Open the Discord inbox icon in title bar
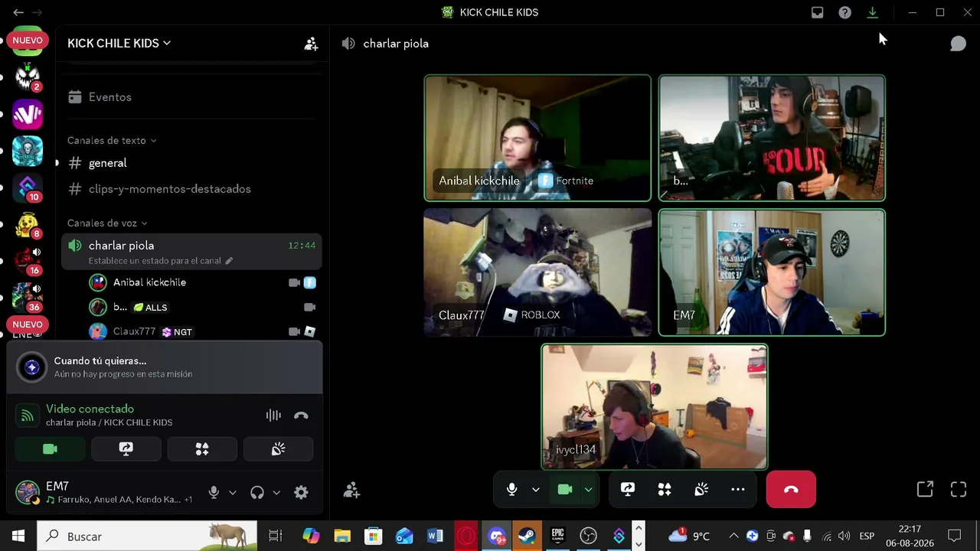The width and height of the screenshot is (980, 551). coord(818,12)
